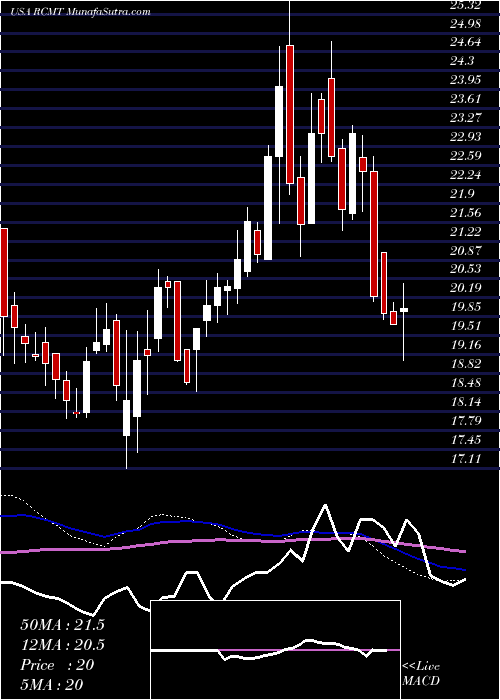Click the 21.56 price axis label

(x=465, y=212)
